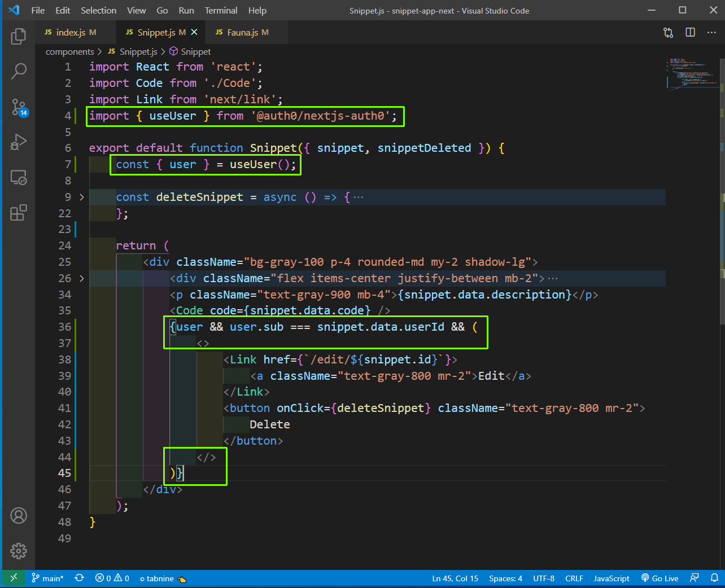Open the Terminal menu
This screenshot has height=588, width=725.
pos(221,10)
